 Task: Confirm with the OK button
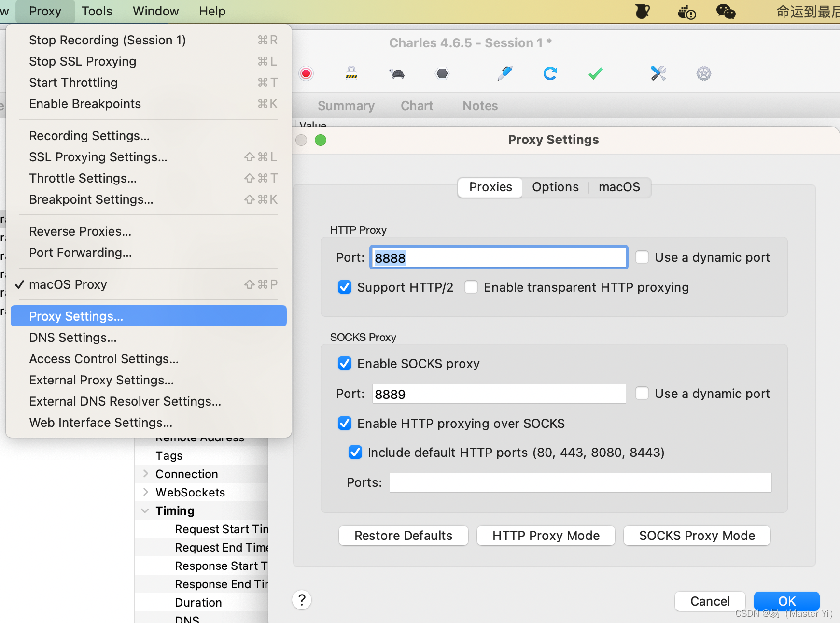point(787,601)
